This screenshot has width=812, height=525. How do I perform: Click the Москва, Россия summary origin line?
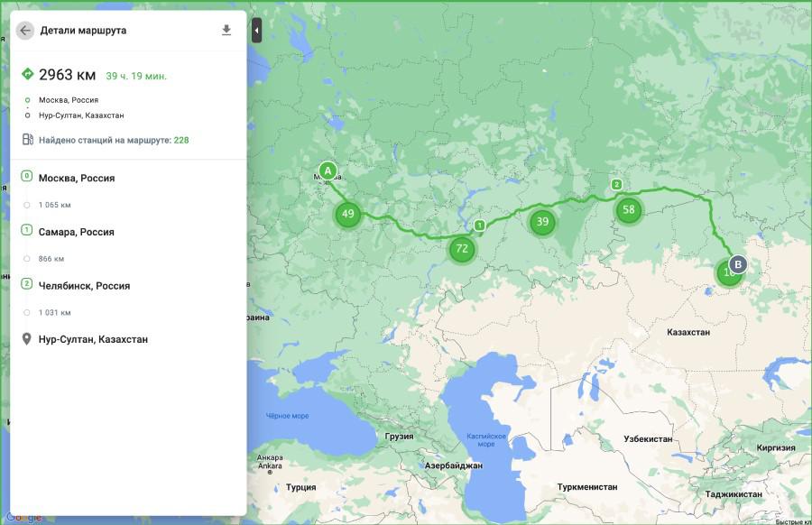tap(69, 100)
